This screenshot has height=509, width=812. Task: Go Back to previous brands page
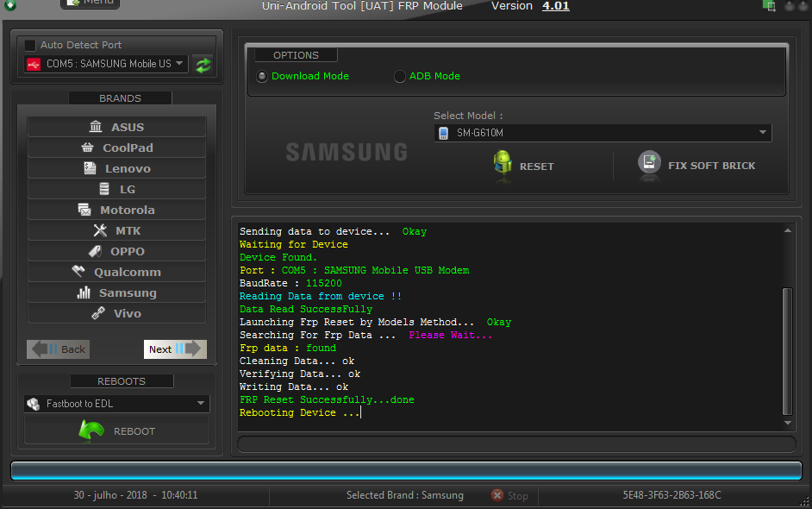tap(58, 349)
